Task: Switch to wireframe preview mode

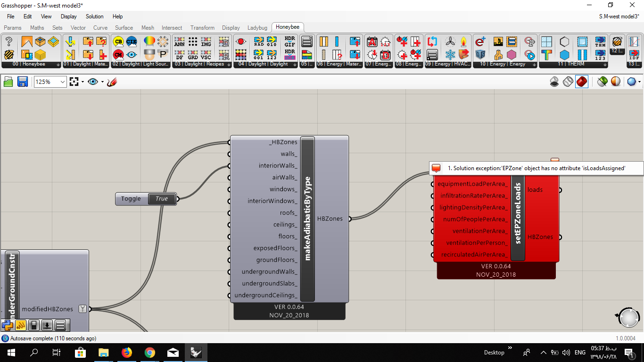Action: [568, 82]
